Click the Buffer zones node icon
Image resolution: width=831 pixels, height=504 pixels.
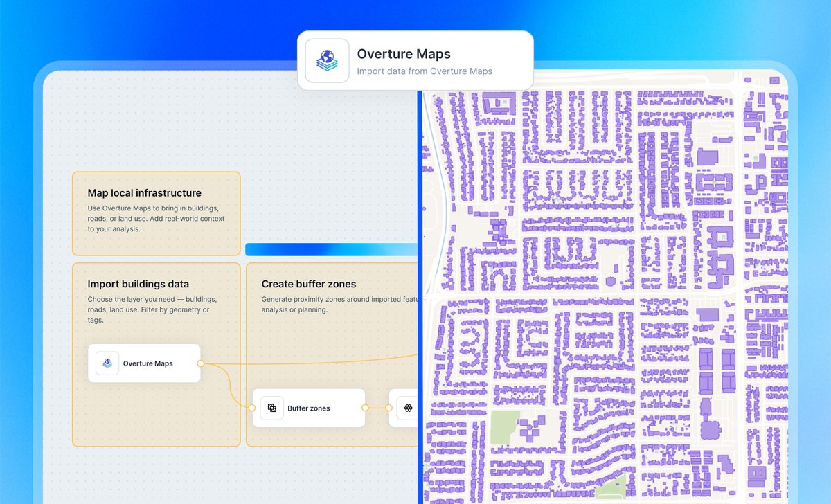(x=272, y=408)
